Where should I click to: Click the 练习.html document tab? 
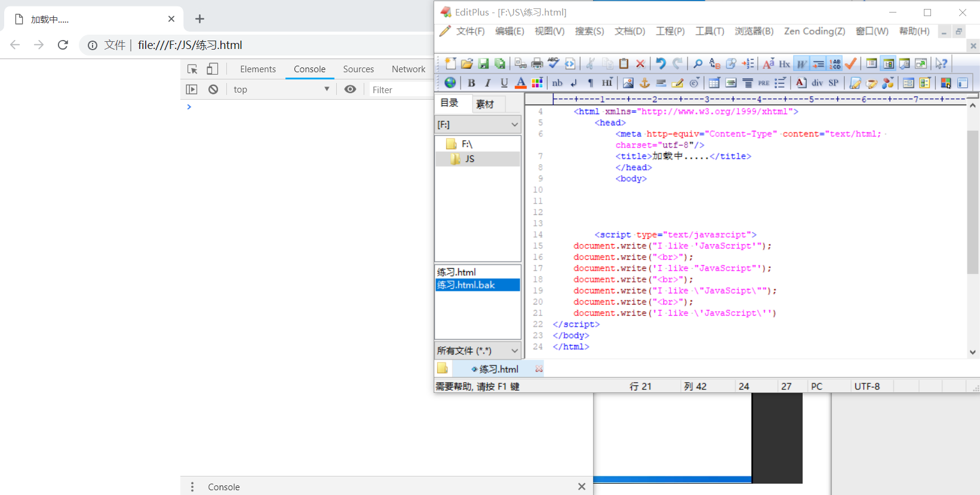pyautogui.click(x=498, y=369)
